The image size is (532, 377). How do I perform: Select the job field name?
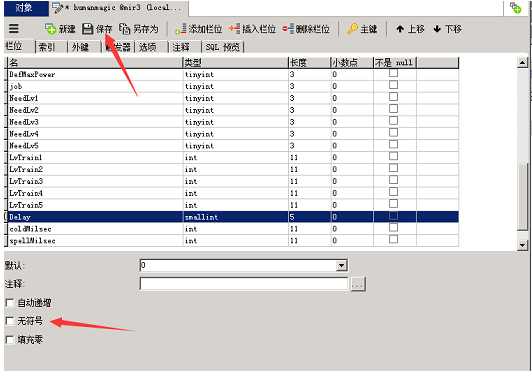[16, 86]
